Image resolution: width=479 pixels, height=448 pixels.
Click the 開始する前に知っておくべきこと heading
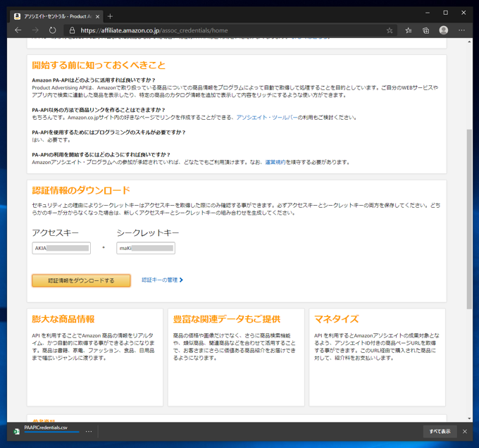(99, 66)
